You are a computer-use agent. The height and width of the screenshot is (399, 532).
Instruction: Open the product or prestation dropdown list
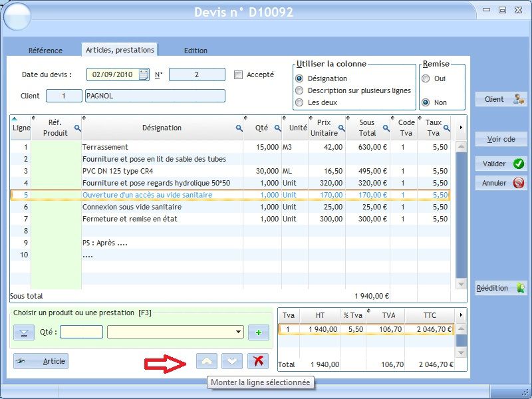coord(239,332)
